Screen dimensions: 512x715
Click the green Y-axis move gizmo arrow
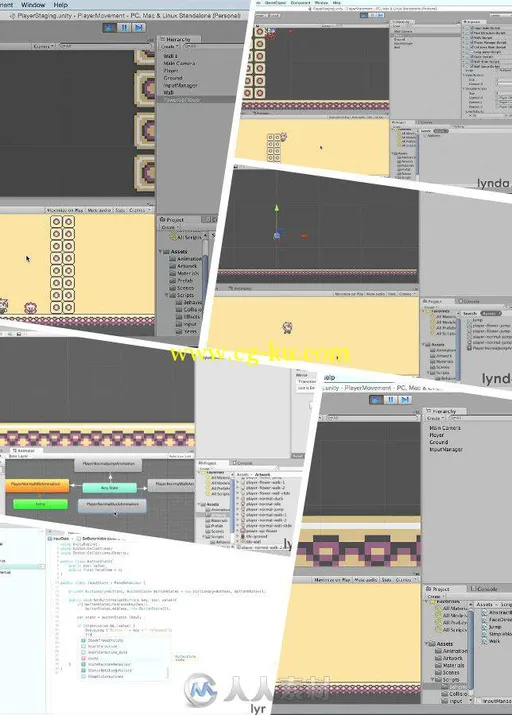(x=276, y=208)
